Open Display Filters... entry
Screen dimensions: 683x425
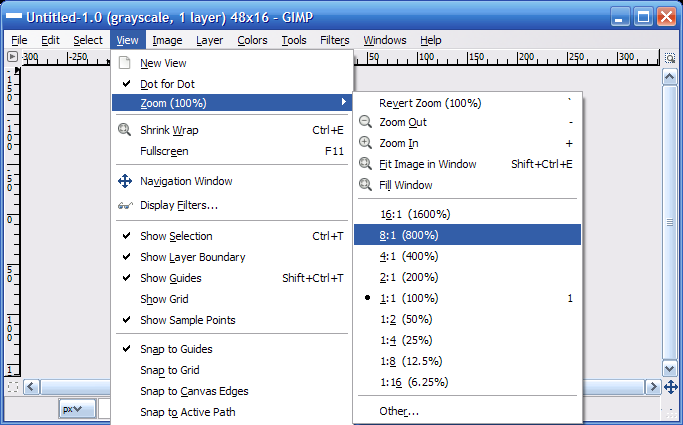[x=232, y=205]
